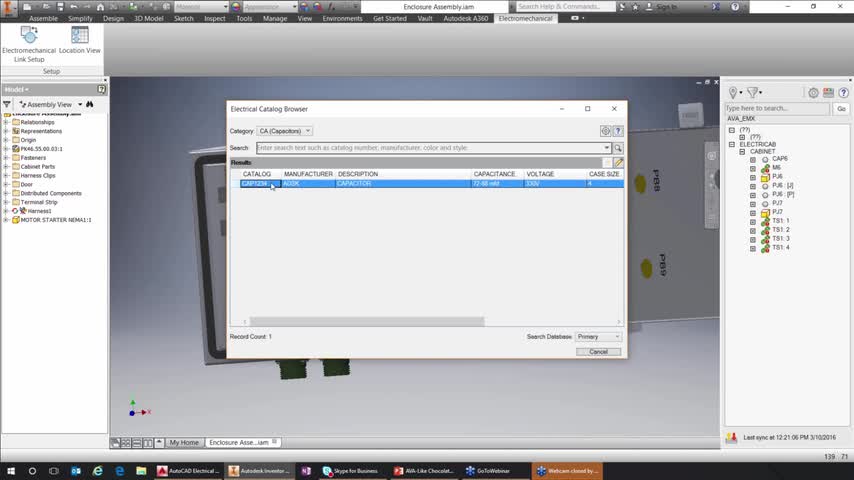Viewport: 854px width, 480px height.
Task: Click Go button beside search box
Action: (x=841, y=109)
